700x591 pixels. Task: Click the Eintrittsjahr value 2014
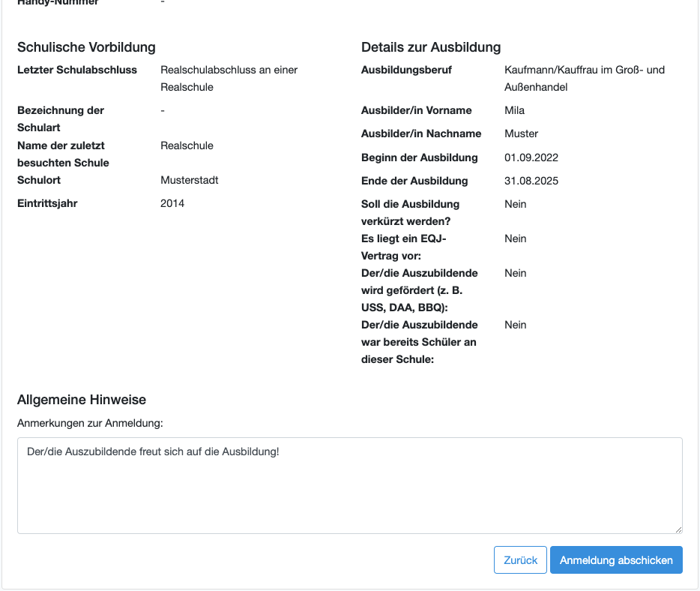click(172, 203)
